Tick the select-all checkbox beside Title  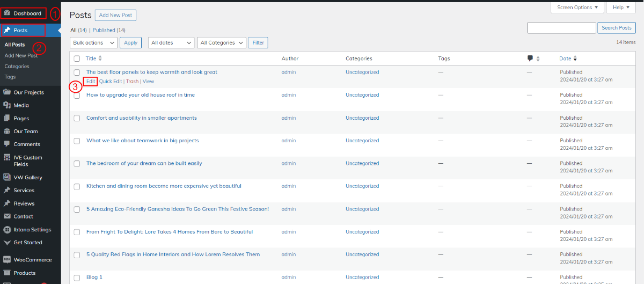pyautogui.click(x=77, y=59)
